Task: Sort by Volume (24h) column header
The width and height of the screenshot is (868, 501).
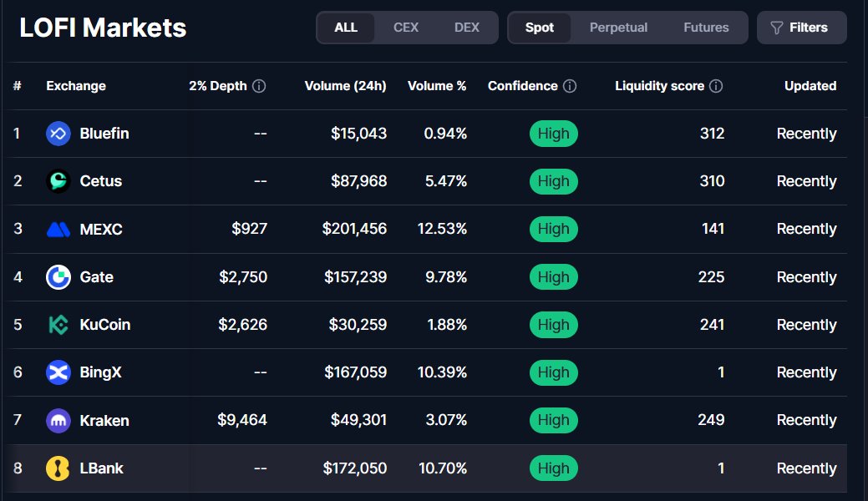Action: pos(345,86)
